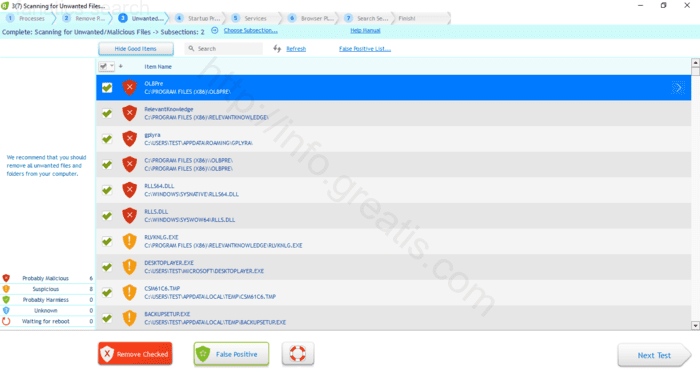Screen dimensions: 700x373
Task: Click the Waiting for reboot circular arrow icon
Action: pyautogui.click(x=6, y=321)
